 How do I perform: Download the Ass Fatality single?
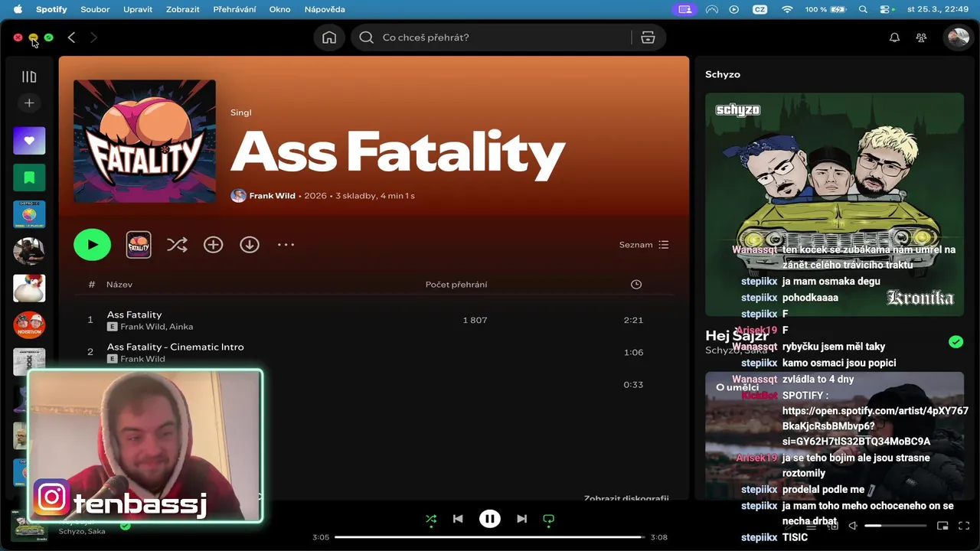coord(250,245)
